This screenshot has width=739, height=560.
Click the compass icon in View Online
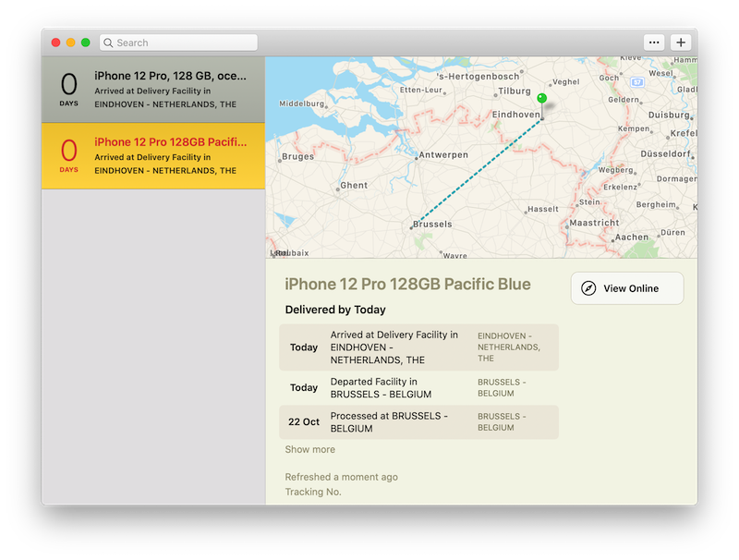click(x=588, y=288)
